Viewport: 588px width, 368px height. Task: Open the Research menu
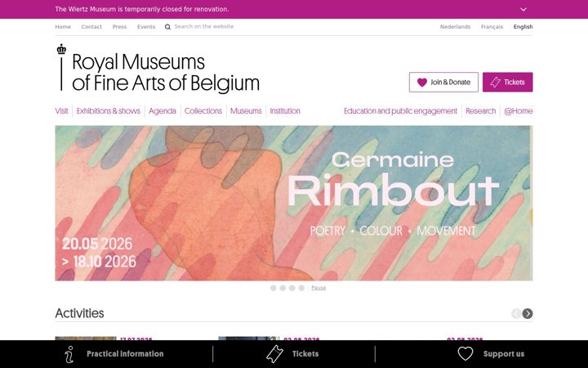click(x=481, y=111)
